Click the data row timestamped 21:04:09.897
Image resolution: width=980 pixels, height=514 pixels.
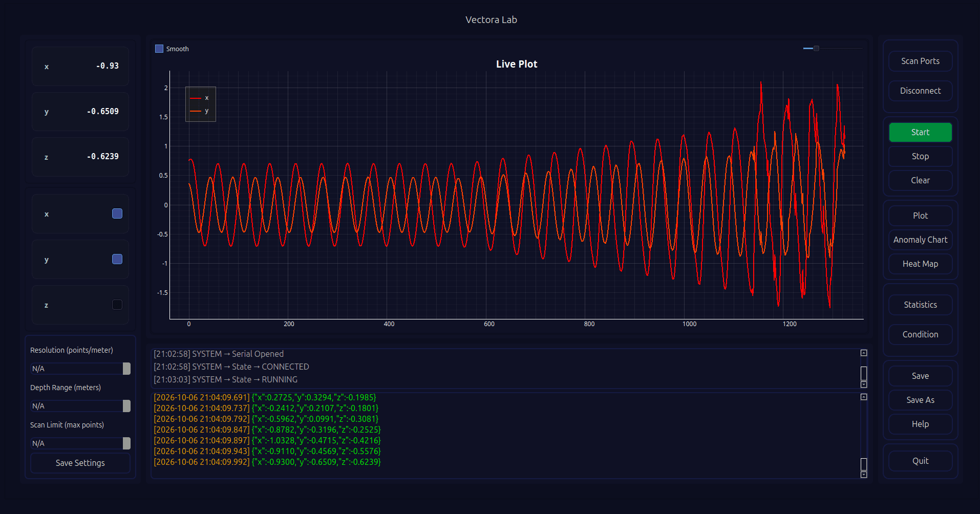coord(267,440)
